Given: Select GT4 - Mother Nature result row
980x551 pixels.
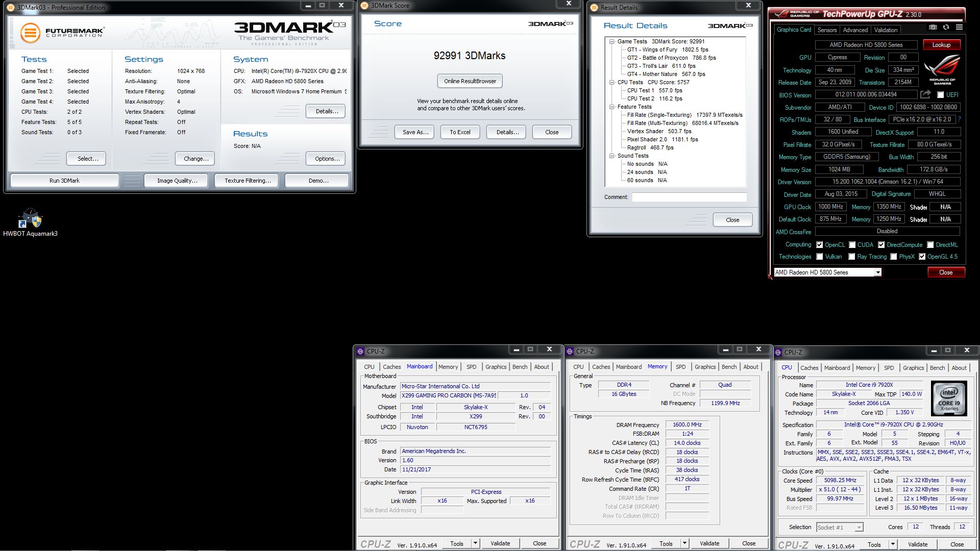Looking at the screenshot, I should [x=666, y=74].
